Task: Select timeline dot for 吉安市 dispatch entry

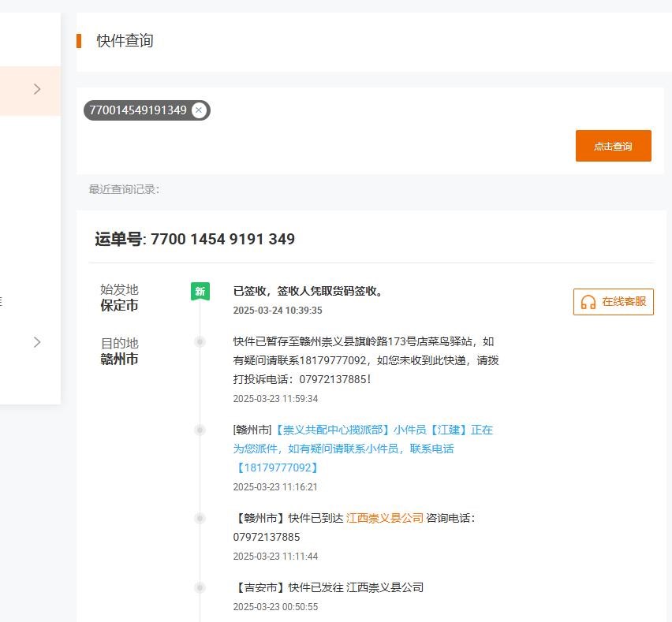Action: 200,588
